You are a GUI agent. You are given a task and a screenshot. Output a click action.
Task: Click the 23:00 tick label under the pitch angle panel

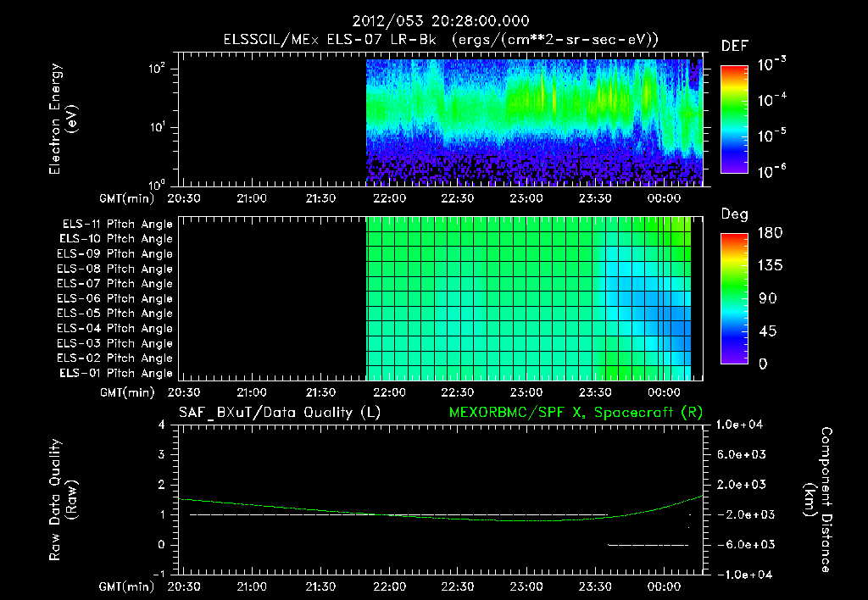click(526, 392)
